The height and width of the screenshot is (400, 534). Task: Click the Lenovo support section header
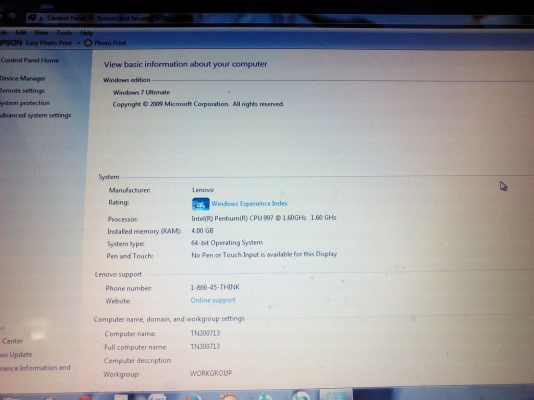(118, 274)
